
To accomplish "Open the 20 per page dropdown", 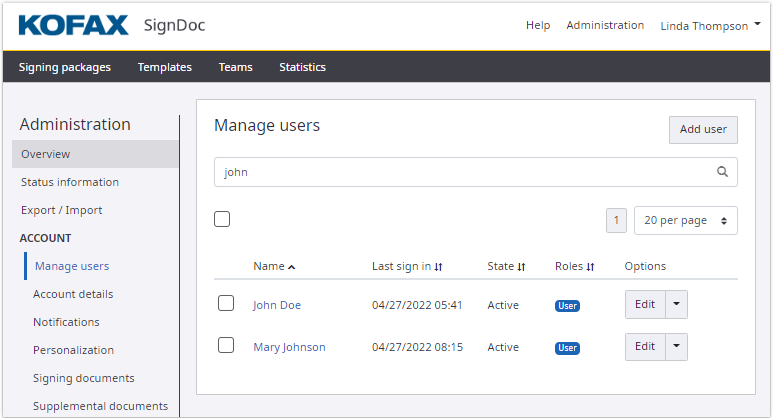I will (x=685, y=220).
